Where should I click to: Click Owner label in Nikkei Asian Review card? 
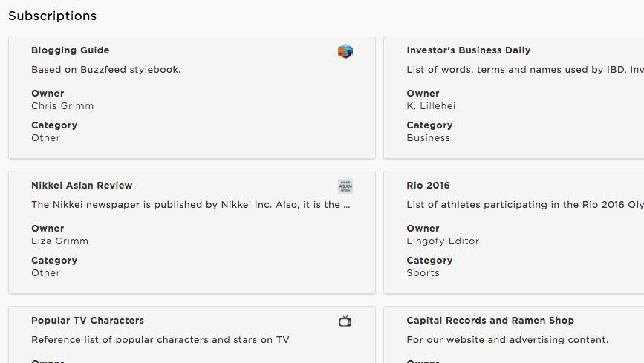48,229
